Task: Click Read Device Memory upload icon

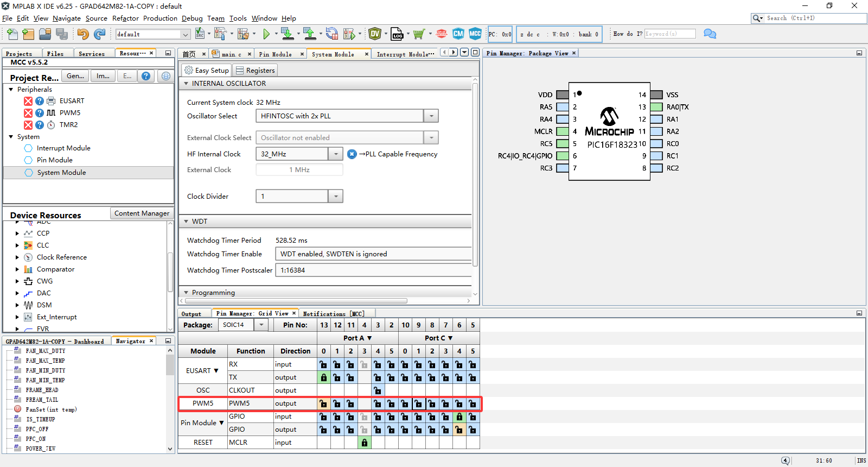Action: (x=309, y=34)
